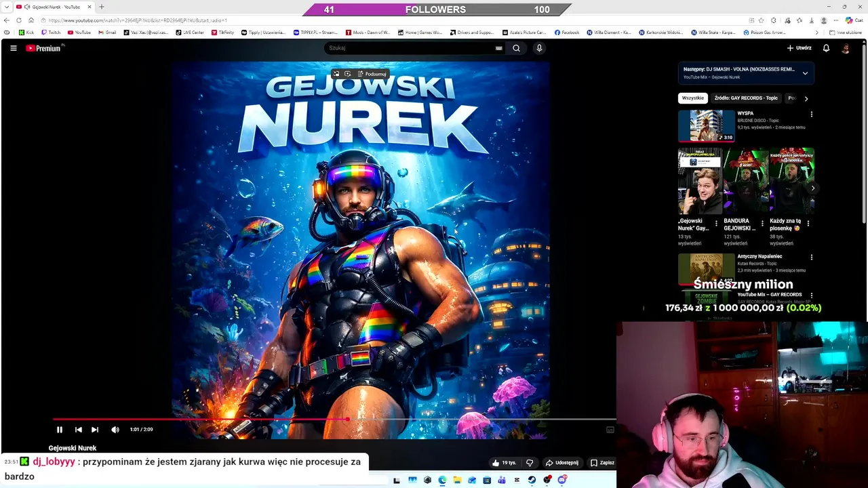The width and height of the screenshot is (868, 488).
Task: Pause the video with the pause button
Action: (x=59, y=430)
